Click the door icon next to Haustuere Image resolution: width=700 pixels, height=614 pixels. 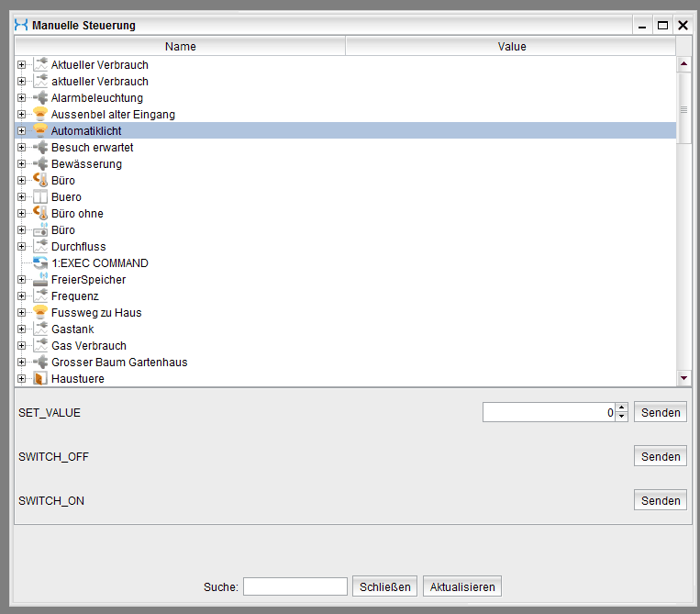click(x=39, y=379)
